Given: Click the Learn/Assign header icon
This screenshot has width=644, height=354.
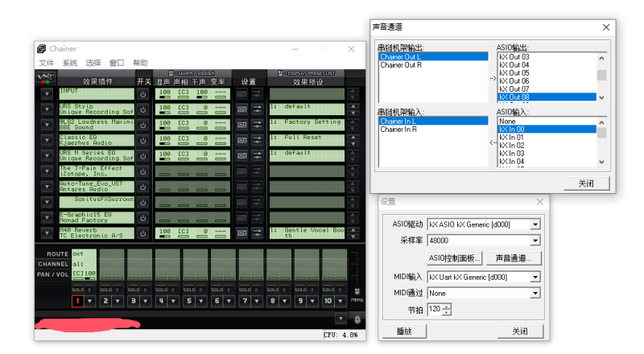Looking at the screenshot, I should (171, 73).
